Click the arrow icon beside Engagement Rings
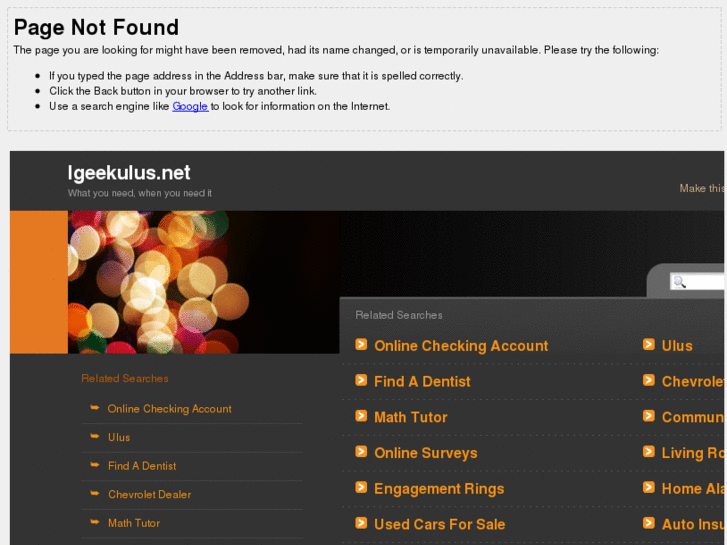The width and height of the screenshot is (727, 545). [361, 488]
